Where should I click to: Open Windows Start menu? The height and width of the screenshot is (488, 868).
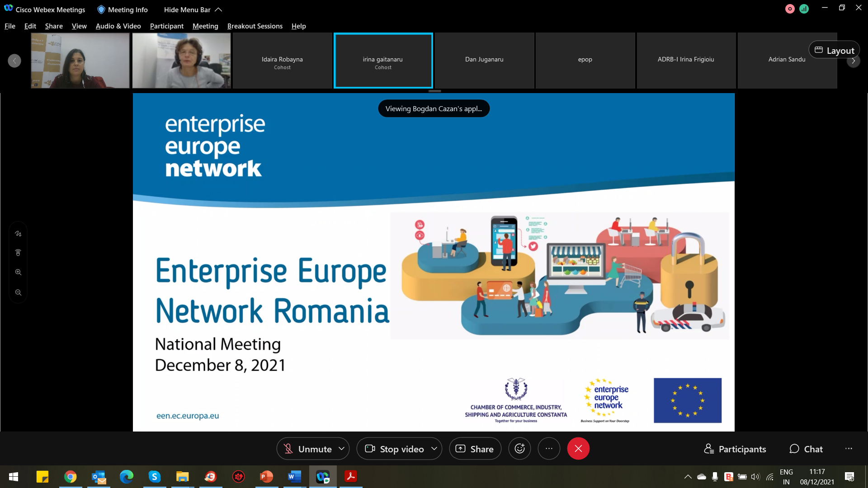click(14, 477)
